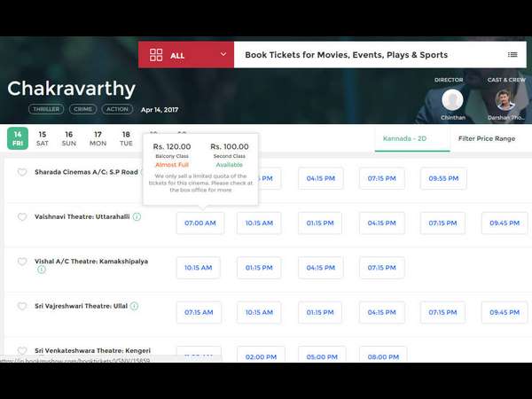
Task: Book Vaishnavi Theatre 09:45 PM show
Action: coord(505,223)
